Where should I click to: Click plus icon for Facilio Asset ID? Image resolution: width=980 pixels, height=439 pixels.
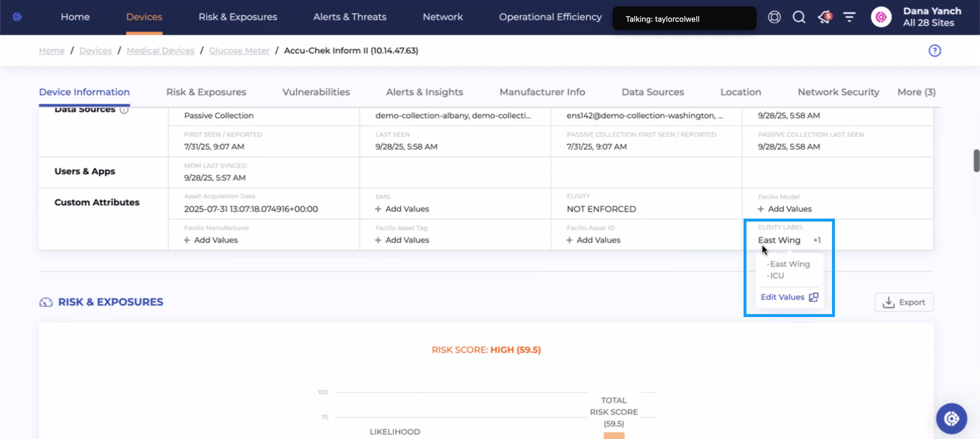(569, 240)
